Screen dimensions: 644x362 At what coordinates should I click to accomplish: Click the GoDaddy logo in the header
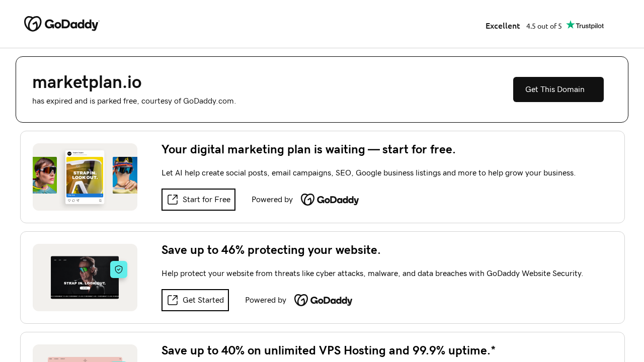[x=61, y=23]
